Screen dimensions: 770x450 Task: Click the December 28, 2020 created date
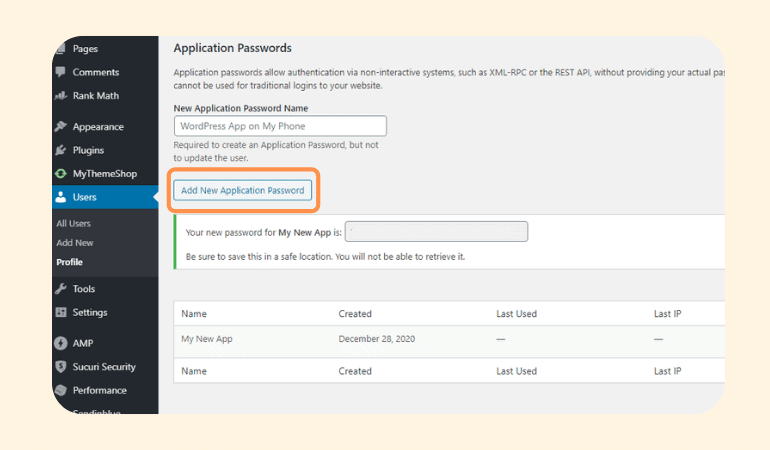tap(377, 339)
